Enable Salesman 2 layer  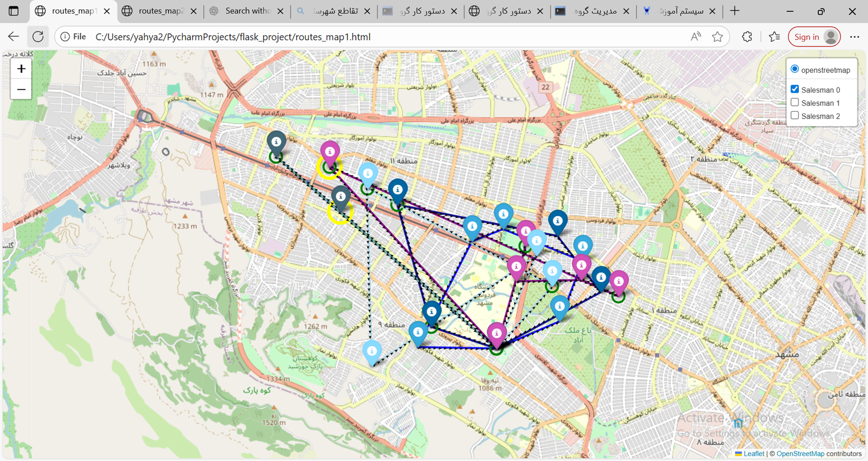[x=795, y=116]
